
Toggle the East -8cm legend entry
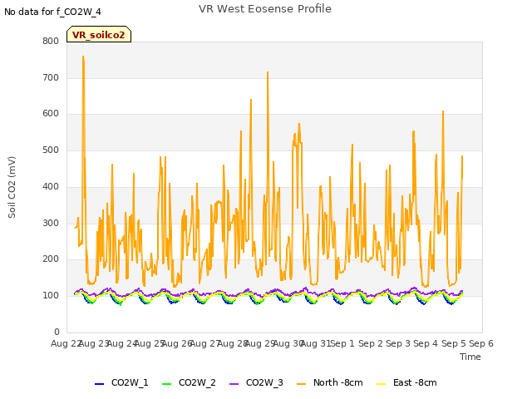[406, 383]
